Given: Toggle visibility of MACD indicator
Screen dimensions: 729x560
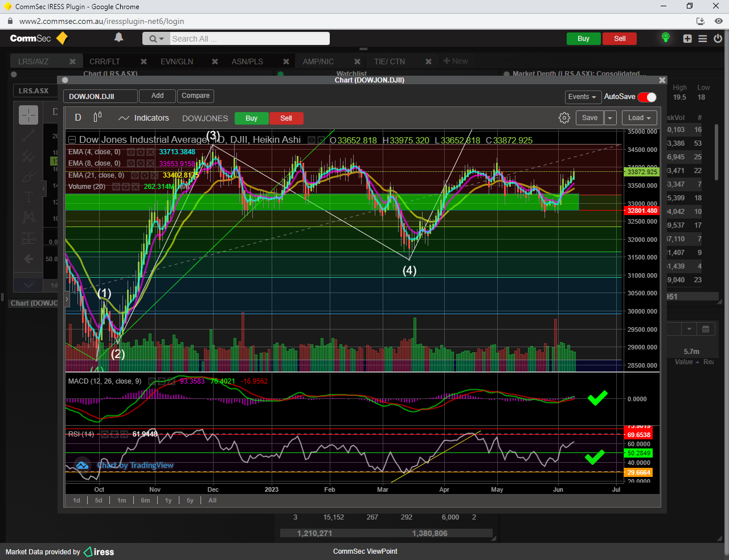Looking at the screenshot, I should tap(152, 381).
